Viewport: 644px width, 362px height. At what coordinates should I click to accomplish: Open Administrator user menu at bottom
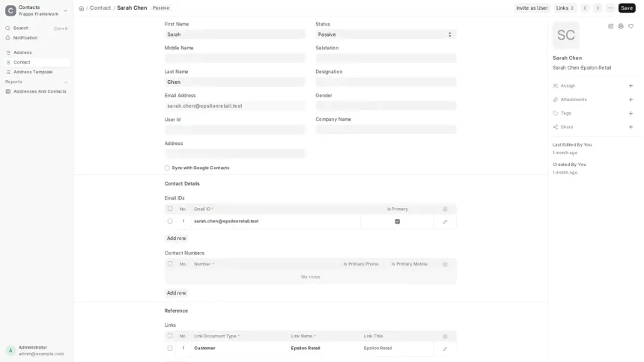37,351
